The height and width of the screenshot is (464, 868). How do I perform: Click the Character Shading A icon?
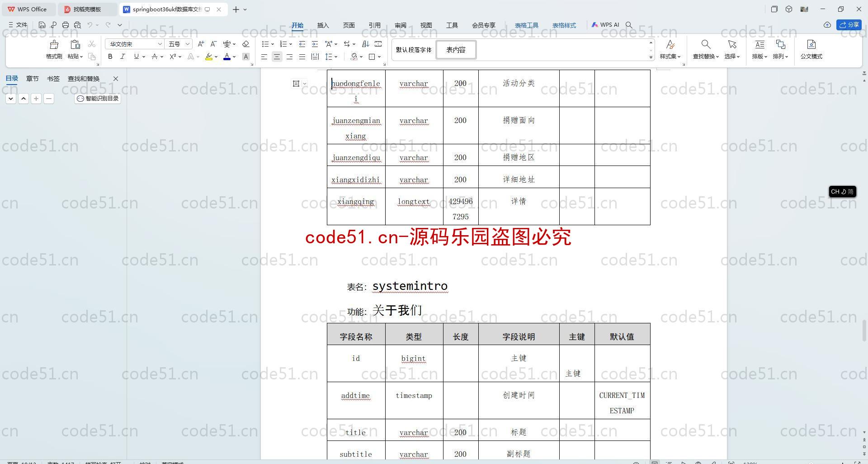[246, 57]
